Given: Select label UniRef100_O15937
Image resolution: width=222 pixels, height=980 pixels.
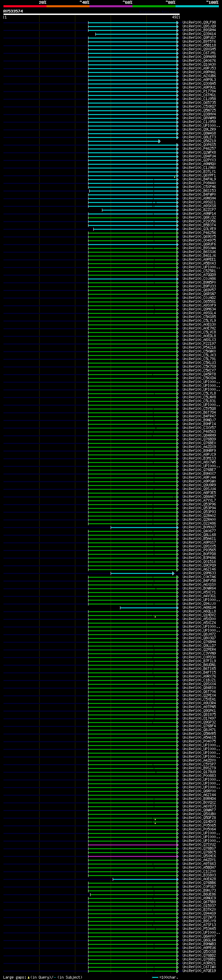Looking at the screenshot, I should coord(199,906).
